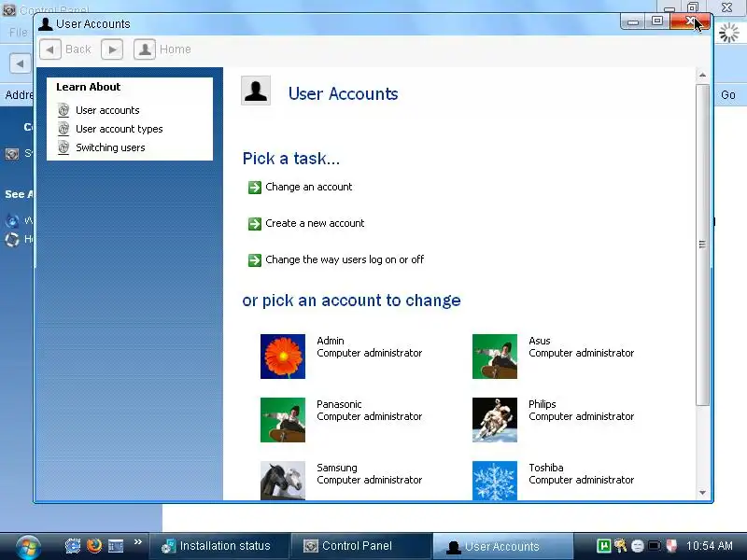Click Back arrow in Control Panel window

[x=20, y=63]
